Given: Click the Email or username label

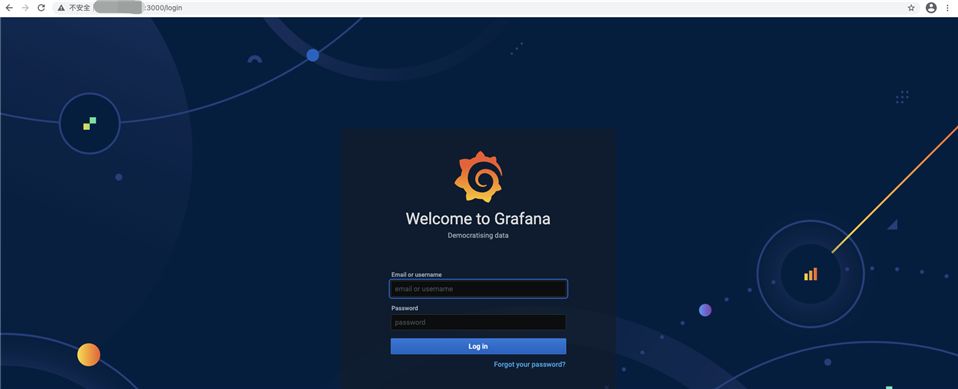Looking at the screenshot, I should click(416, 275).
